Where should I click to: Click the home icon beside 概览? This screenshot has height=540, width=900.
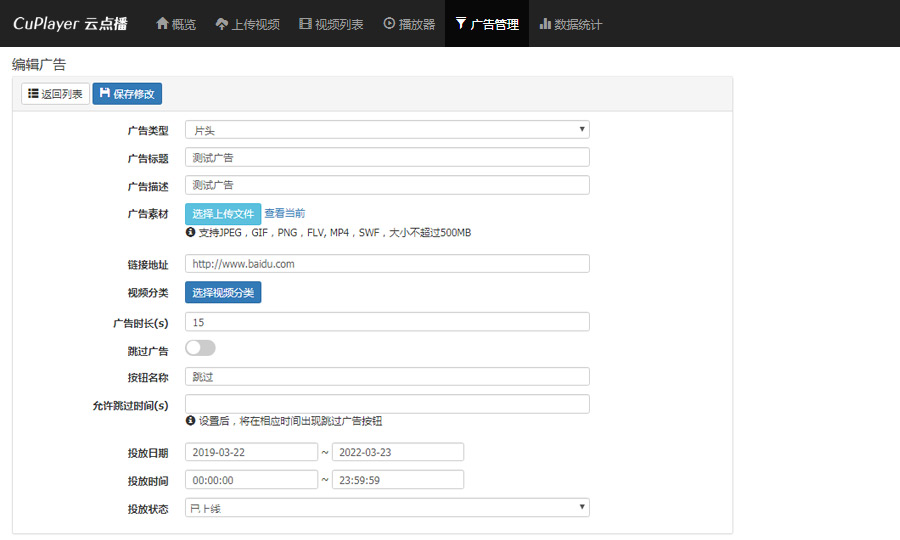pos(162,24)
